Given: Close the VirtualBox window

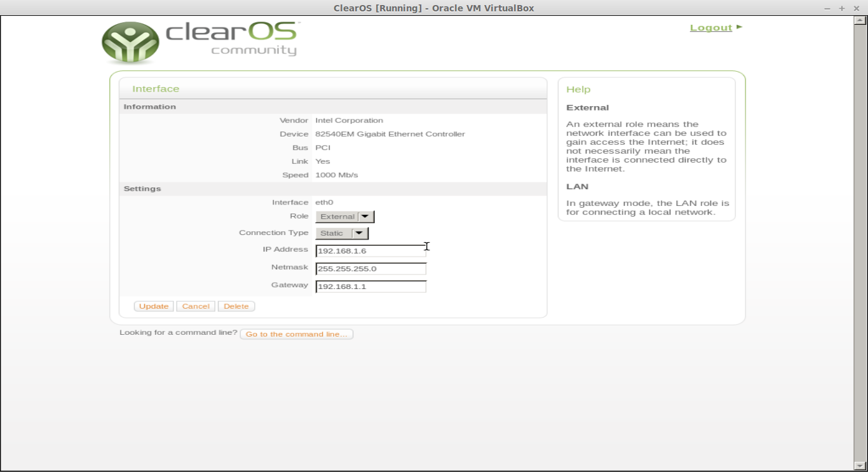Looking at the screenshot, I should [x=857, y=8].
